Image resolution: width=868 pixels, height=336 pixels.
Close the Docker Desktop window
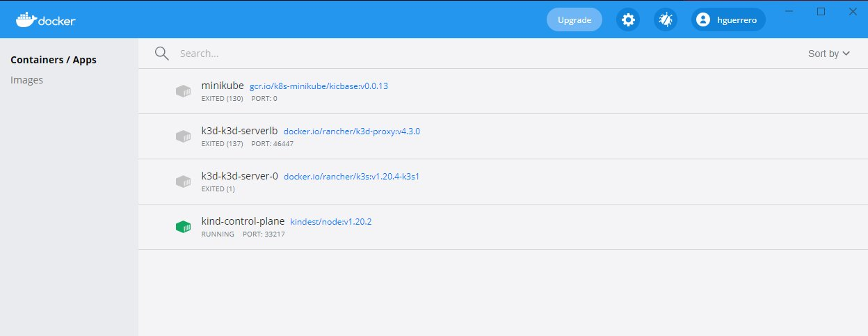click(x=853, y=11)
